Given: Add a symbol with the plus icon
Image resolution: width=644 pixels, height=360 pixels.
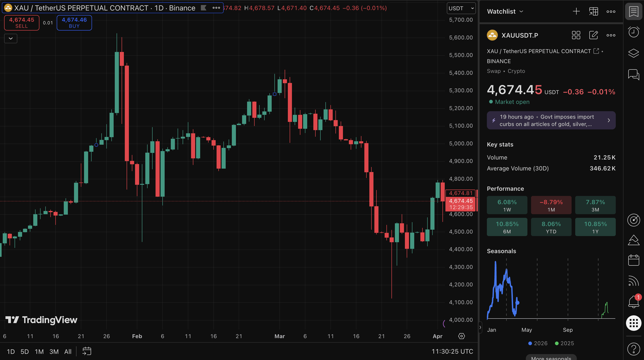Looking at the screenshot, I should point(576,11).
